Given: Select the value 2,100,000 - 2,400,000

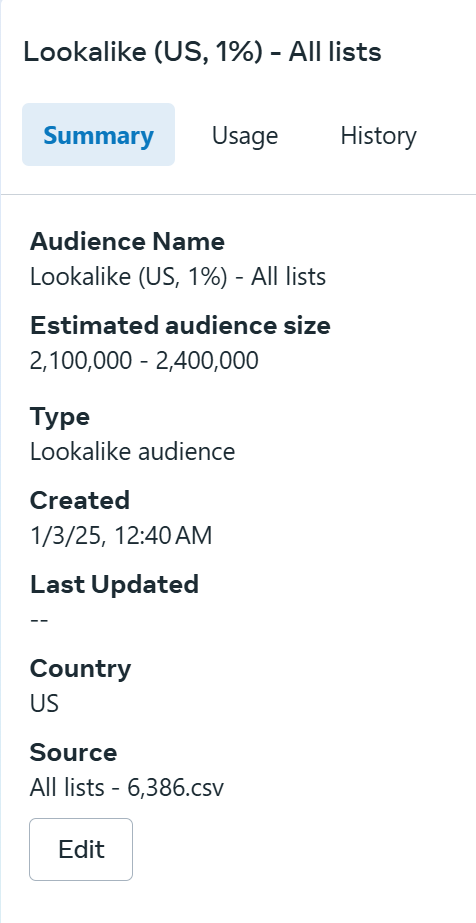Looking at the screenshot, I should coord(144,360).
